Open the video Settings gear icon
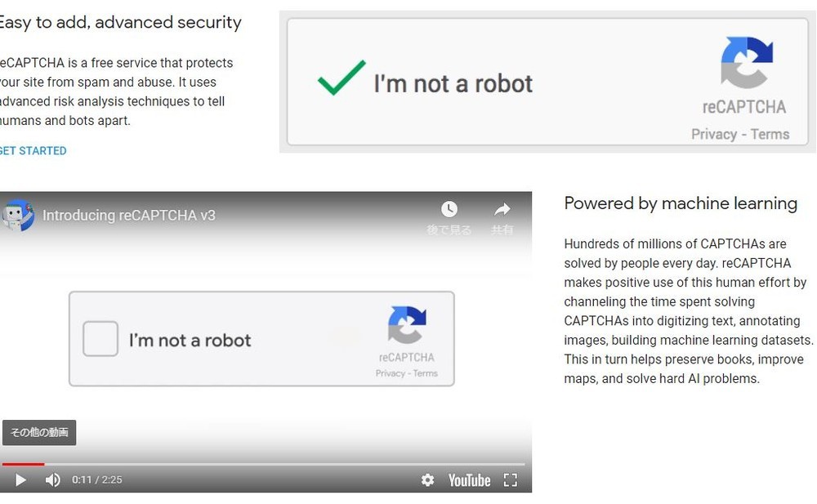817x504 pixels. (x=428, y=480)
